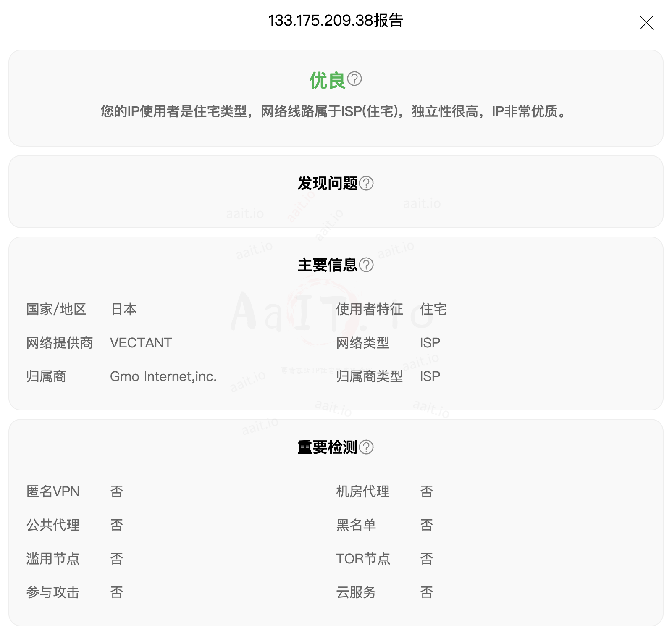
Task: Select the 否 value for 机房代理
Action: coord(427,492)
